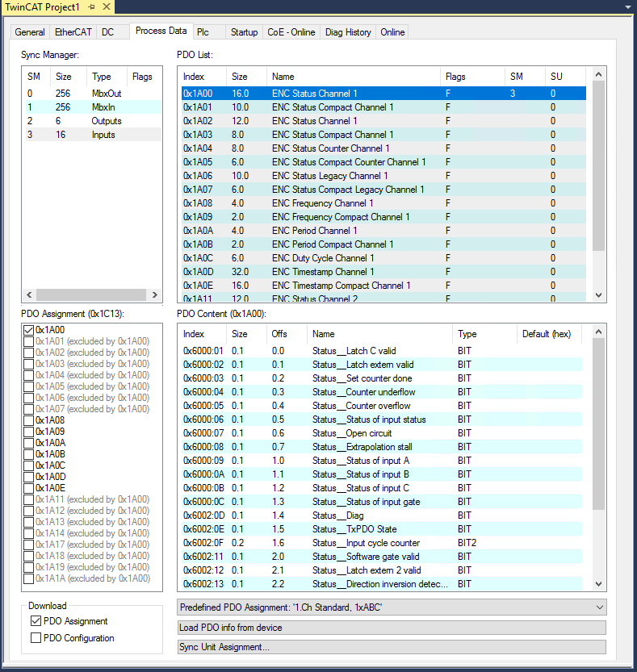This screenshot has height=672, width=637.
Task: Select Sync Manager row 2 Outputs
Action: pos(93,121)
